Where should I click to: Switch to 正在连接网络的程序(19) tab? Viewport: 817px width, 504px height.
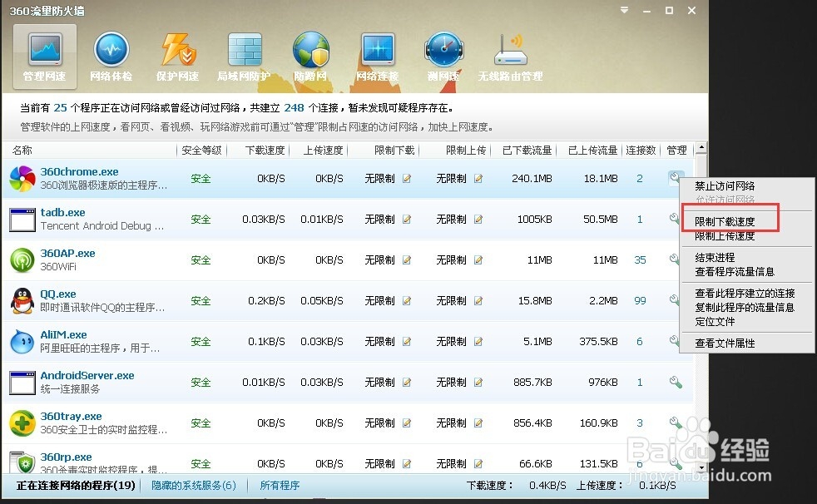tap(76, 485)
